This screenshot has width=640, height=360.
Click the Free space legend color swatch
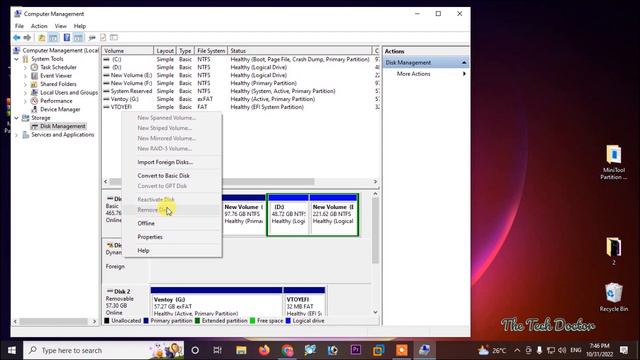[253, 321]
